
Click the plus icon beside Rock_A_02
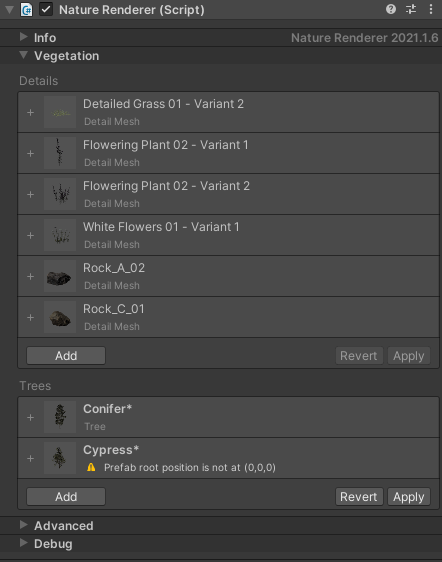[30, 277]
